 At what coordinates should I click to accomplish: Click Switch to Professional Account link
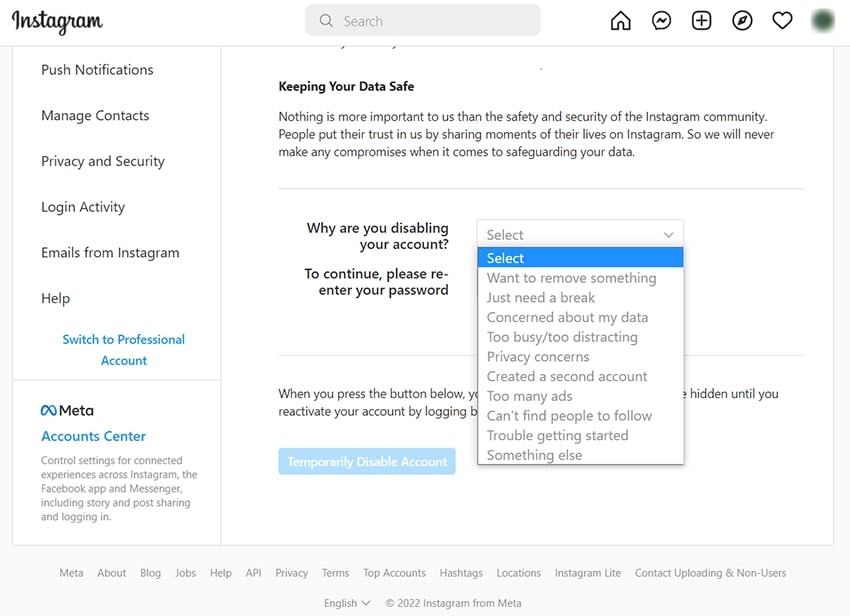tap(124, 350)
